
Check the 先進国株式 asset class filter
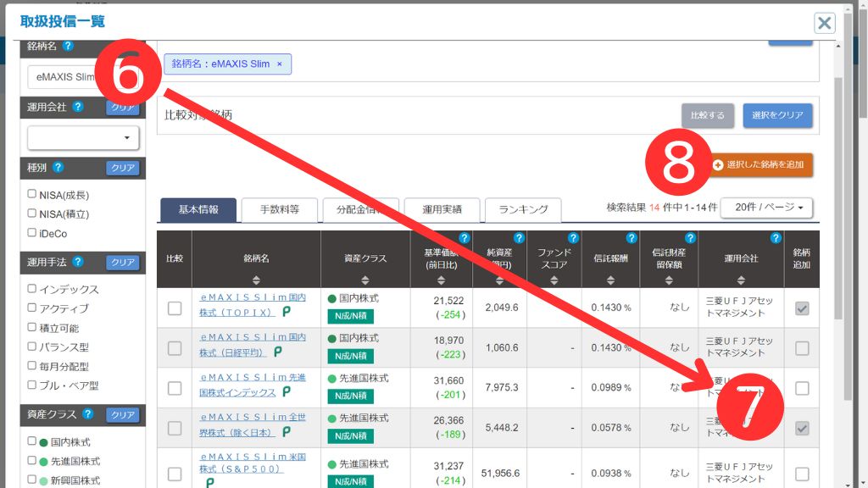point(32,460)
